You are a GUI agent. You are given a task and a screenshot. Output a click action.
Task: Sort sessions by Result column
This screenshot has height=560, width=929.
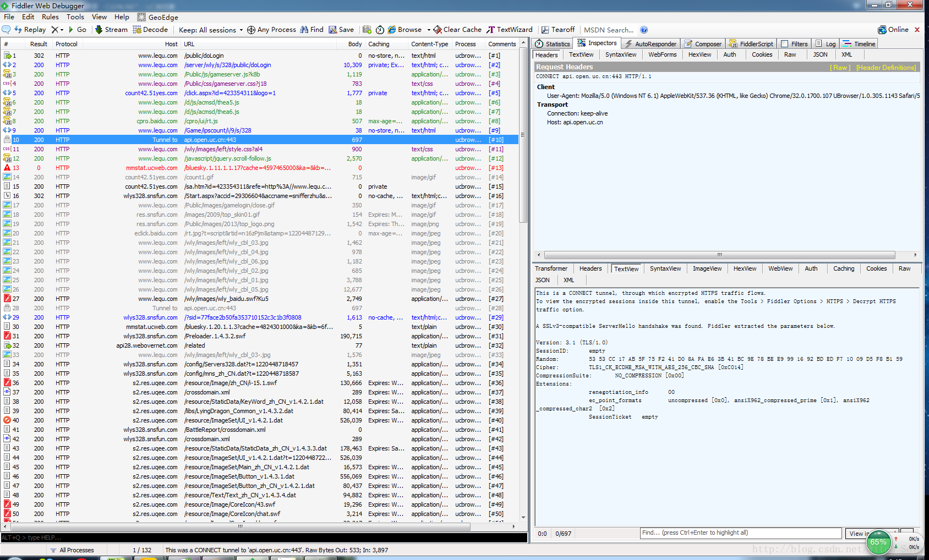pos(39,44)
